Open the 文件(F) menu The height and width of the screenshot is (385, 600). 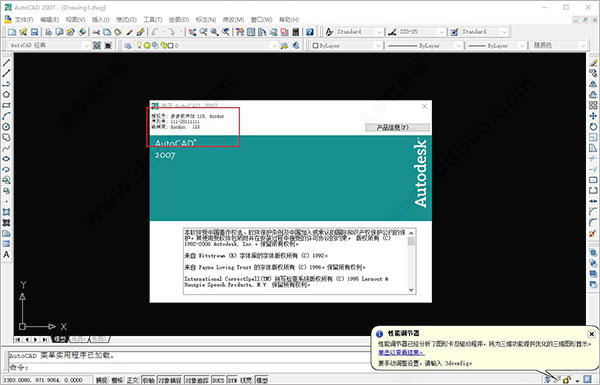pyautogui.click(x=24, y=20)
